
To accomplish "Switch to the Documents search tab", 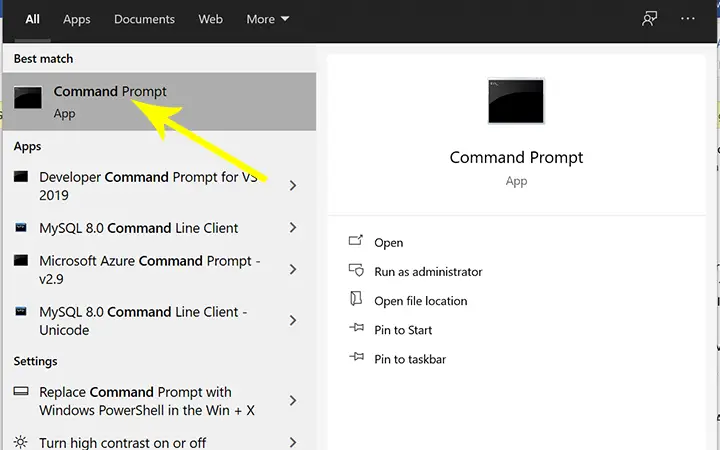I will [x=144, y=19].
